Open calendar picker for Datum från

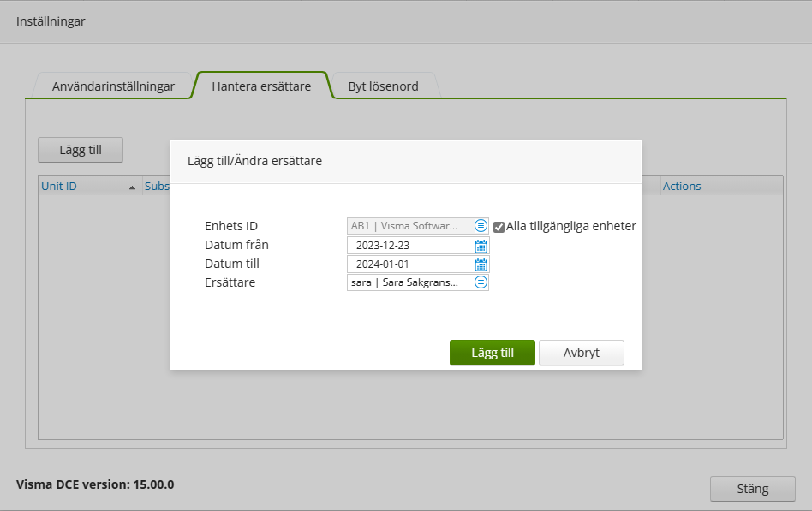pyautogui.click(x=481, y=246)
